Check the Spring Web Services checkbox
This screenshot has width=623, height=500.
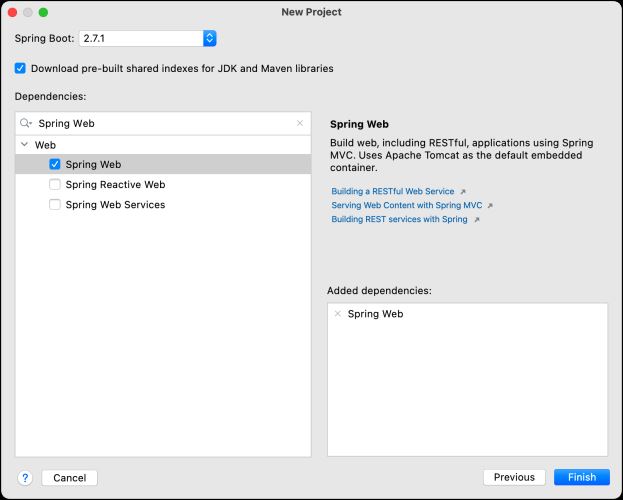(54, 205)
